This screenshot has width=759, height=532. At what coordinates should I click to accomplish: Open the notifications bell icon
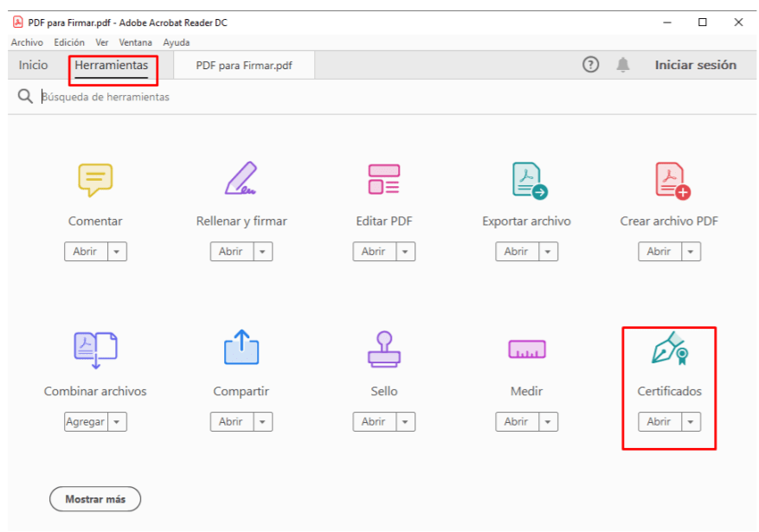point(623,65)
